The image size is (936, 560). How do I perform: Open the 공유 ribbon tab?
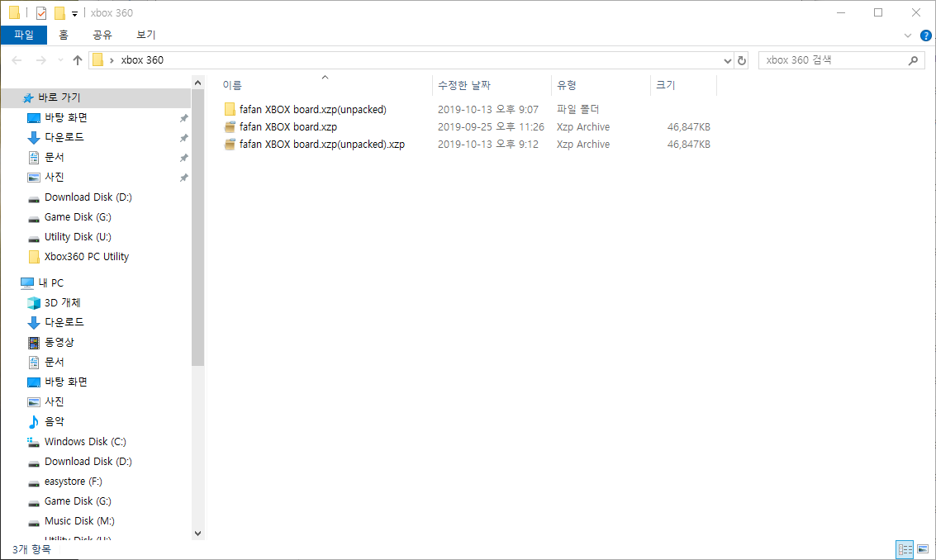click(102, 36)
